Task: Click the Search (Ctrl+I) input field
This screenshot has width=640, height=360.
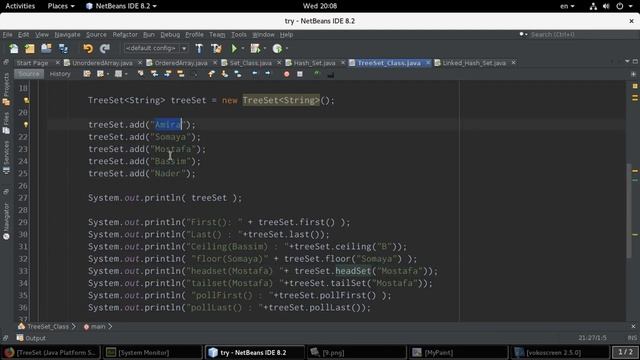Action: [582, 35]
